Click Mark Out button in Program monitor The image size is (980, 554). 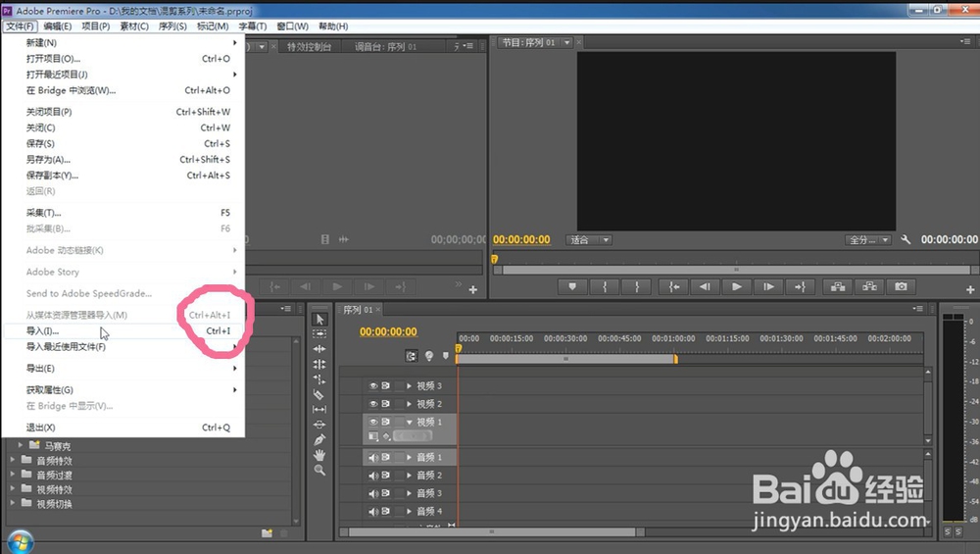pos(636,287)
